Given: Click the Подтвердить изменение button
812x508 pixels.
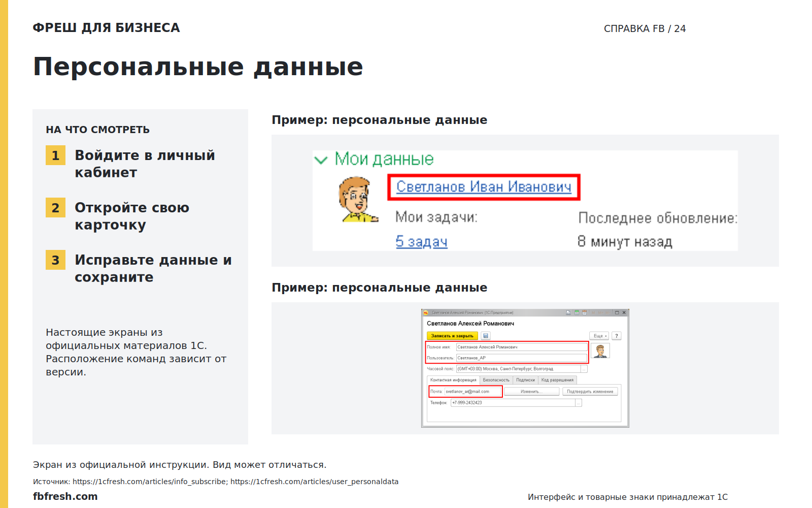Looking at the screenshot, I should point(590,392).
